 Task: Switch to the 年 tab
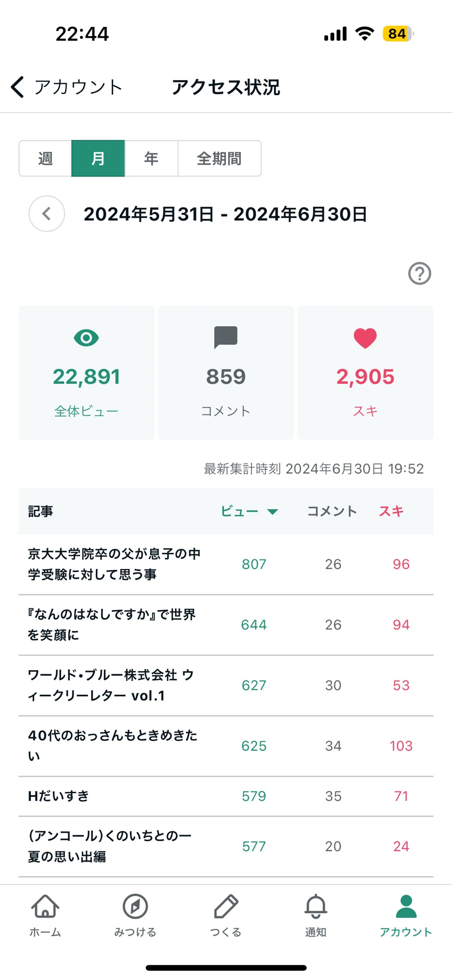pyautogui.click(x=151, y=159)
